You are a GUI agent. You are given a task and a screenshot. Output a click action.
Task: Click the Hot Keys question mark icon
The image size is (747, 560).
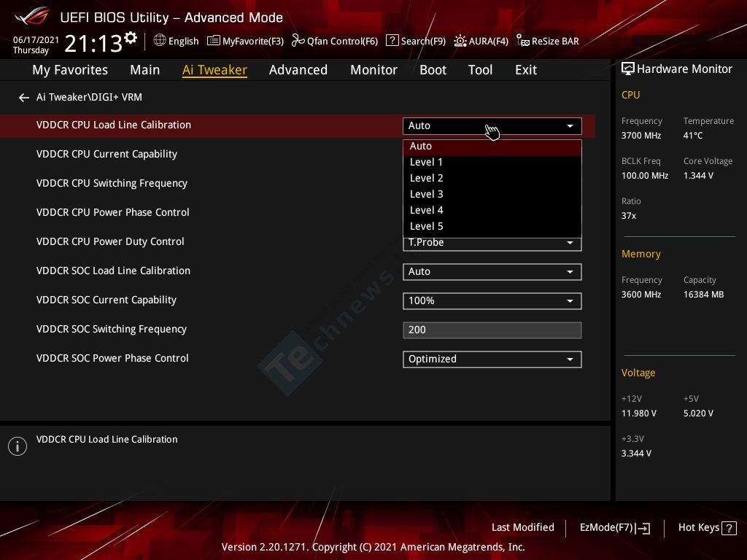(x=729, y=528)
